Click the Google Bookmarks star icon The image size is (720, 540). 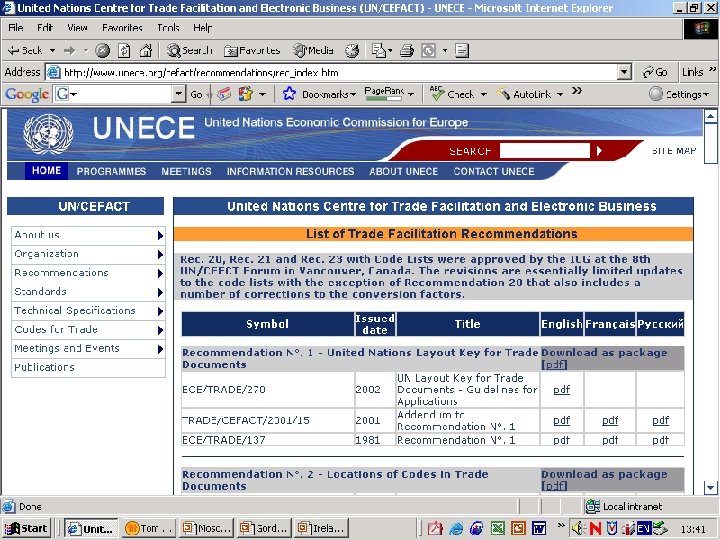coord(289,94)
